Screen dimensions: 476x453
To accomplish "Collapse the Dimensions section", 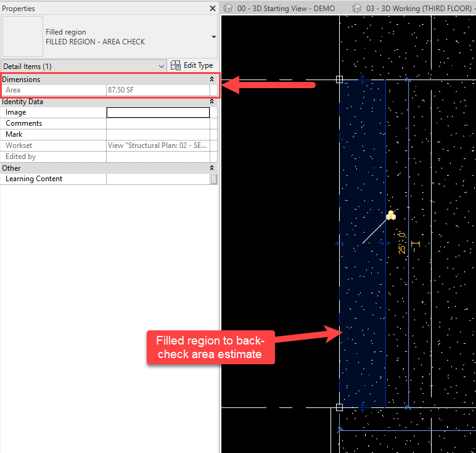I will click(211, 79).
